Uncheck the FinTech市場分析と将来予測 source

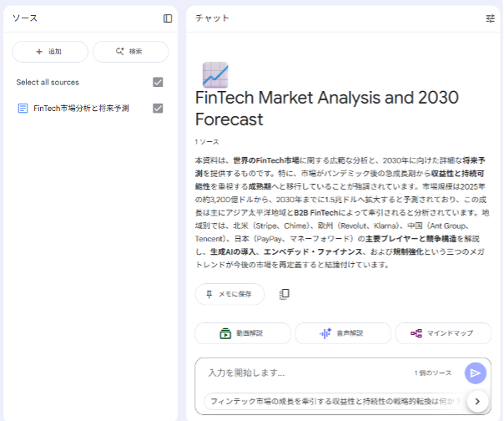click(x=158, y=109)
